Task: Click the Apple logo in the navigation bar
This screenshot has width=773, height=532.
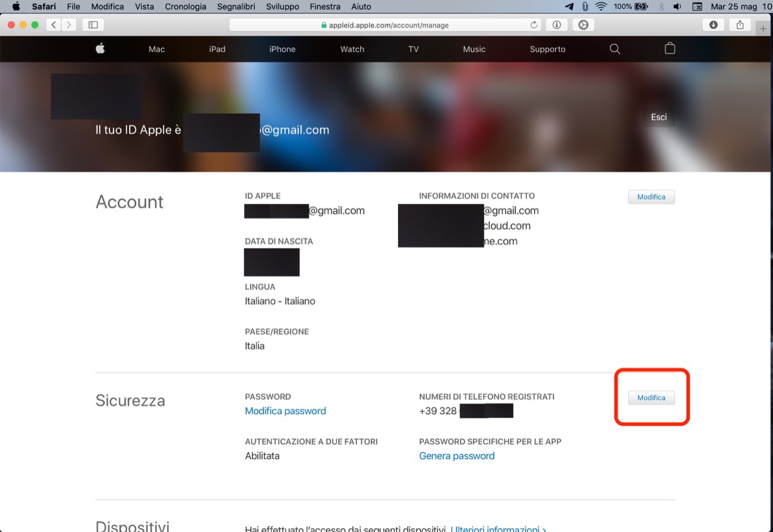Action: [x=100, y=48]
